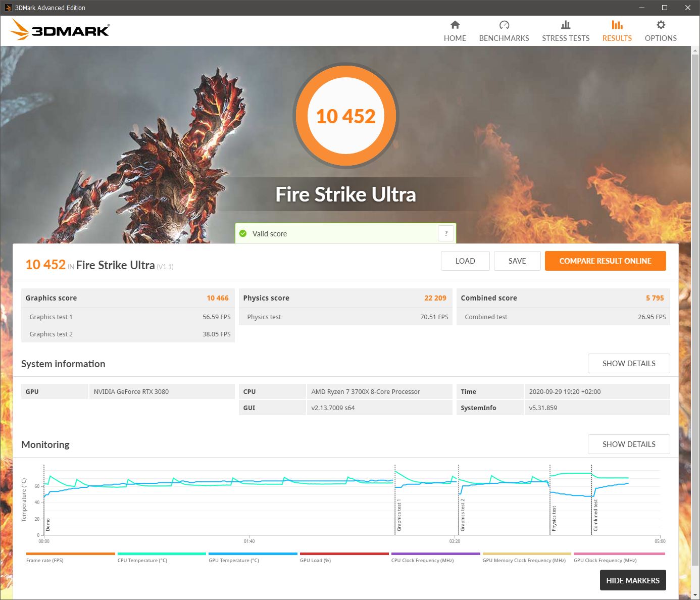Click the Graphics test 2 chart marker
The height and width of the screenshot is (600, 700).
pos(462,515)
